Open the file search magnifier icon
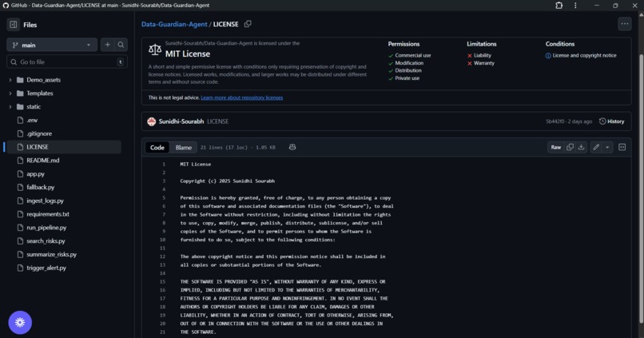Viewport: 644px width, 338px height. coord(121,45)
